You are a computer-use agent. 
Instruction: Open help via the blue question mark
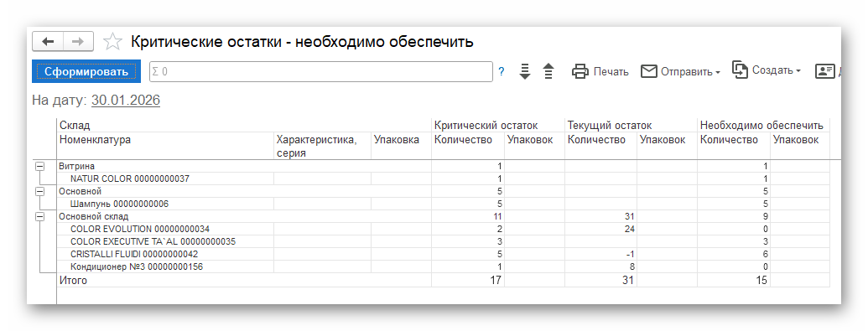tap(502, 71)
